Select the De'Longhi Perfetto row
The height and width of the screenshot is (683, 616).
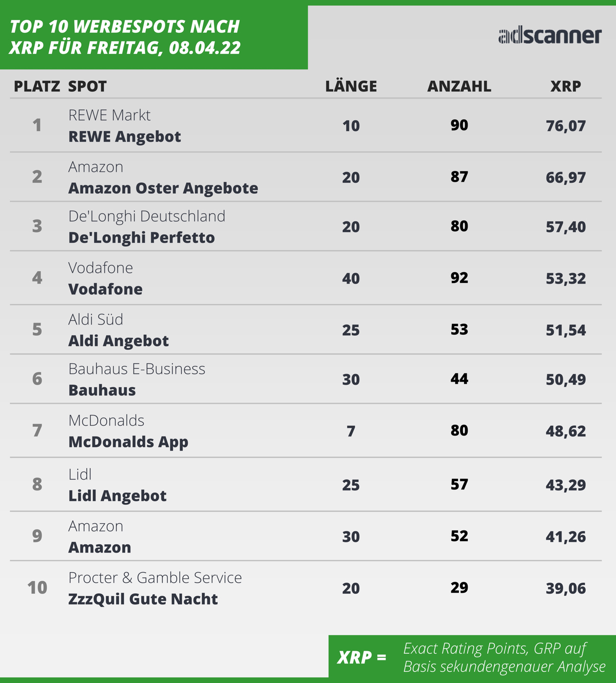[x=306, y=226]
